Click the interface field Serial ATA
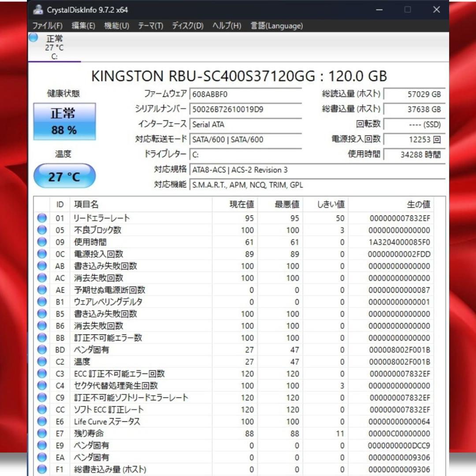 tap(245, 124)
